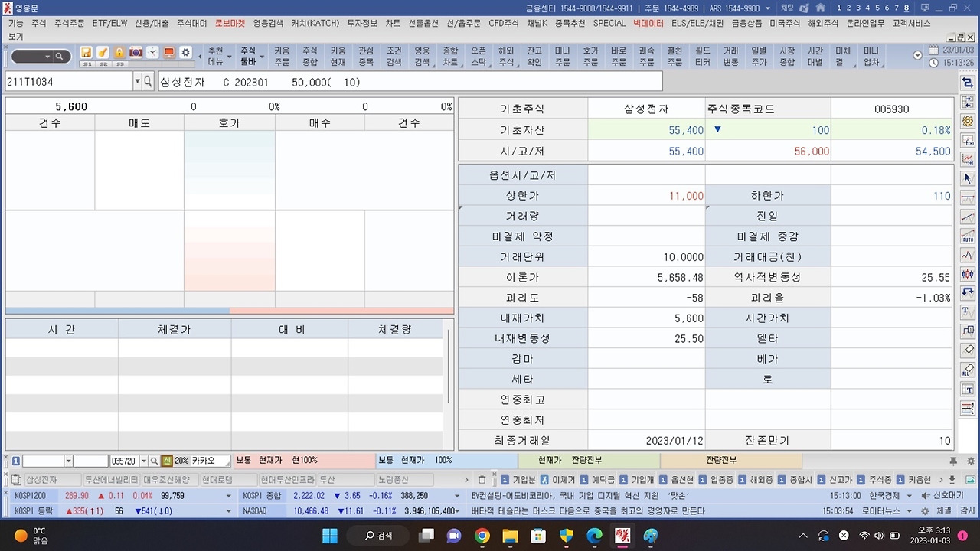Open the KOSPI200 index dropdown arrow

227,495
